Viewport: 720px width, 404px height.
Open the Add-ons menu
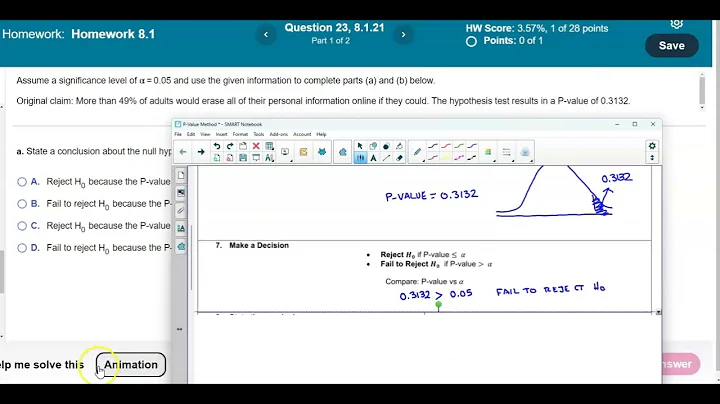point(279,134)
